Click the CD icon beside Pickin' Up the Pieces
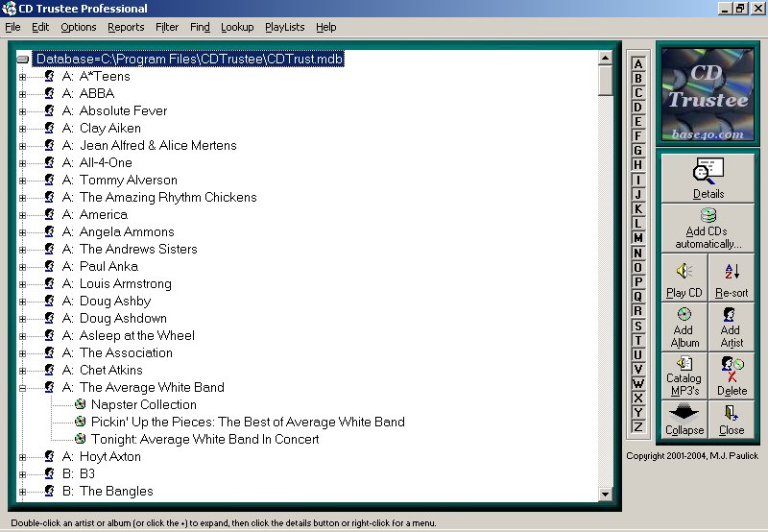768x532 pixels. tap(81, 422)
